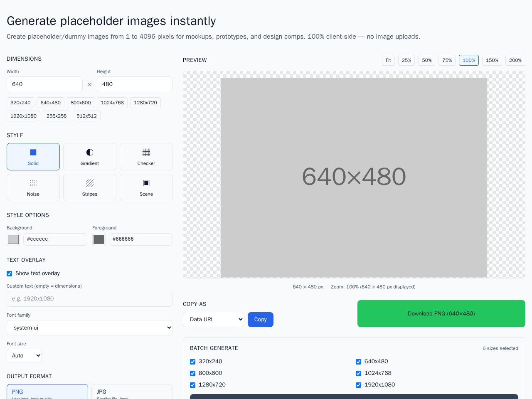This screenshot has width=532, height=399.
Task: Set preview zoom to 25%
Action: tap(406, 60)
